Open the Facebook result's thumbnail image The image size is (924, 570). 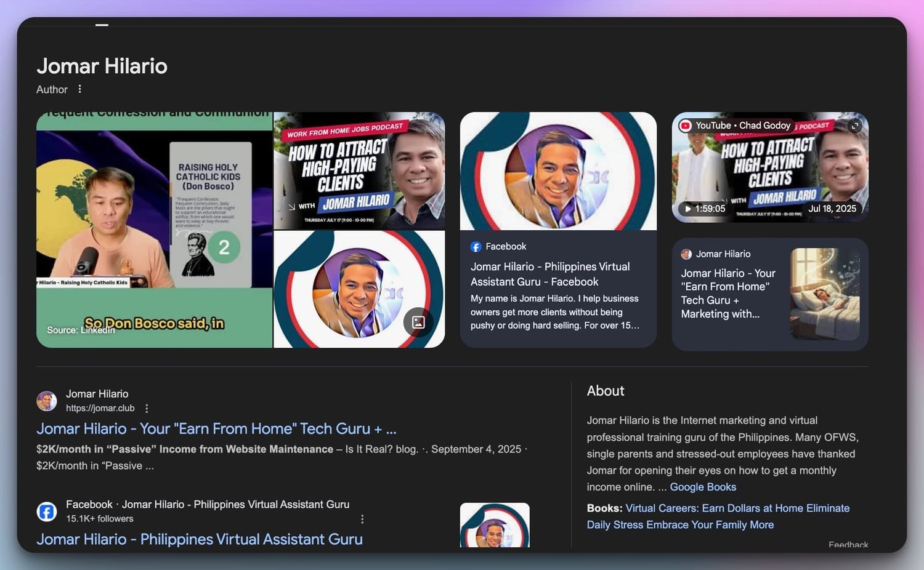tap(495, 525)
